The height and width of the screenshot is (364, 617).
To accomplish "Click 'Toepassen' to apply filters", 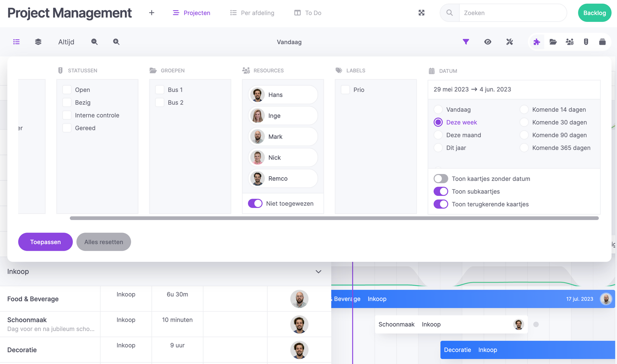I will [45, 241].
